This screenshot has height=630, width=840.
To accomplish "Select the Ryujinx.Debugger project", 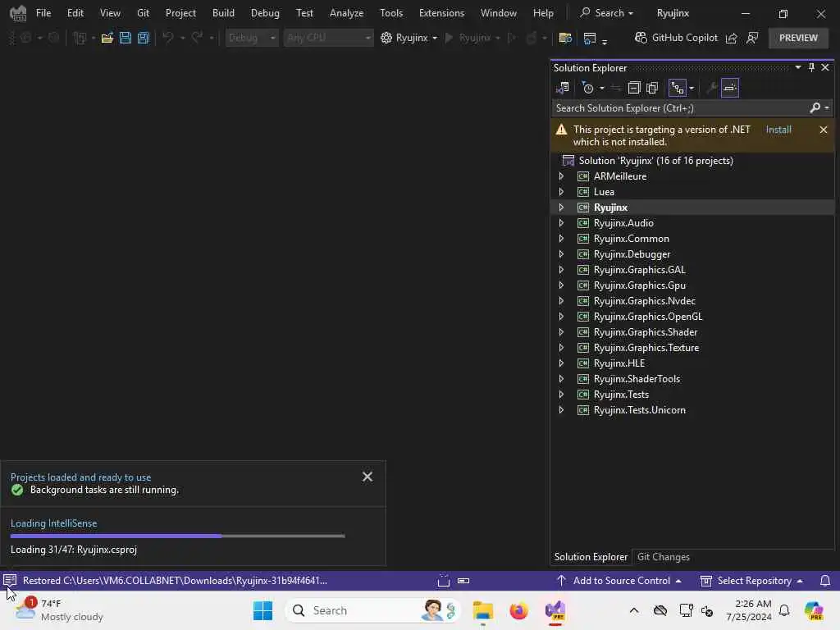I will pyautogui.click(x=632, y=254).
